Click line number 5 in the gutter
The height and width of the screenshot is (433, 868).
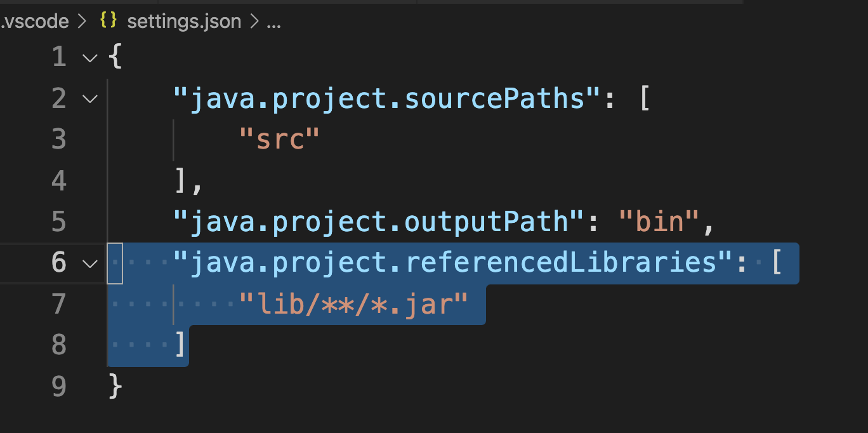click(58, 222)
